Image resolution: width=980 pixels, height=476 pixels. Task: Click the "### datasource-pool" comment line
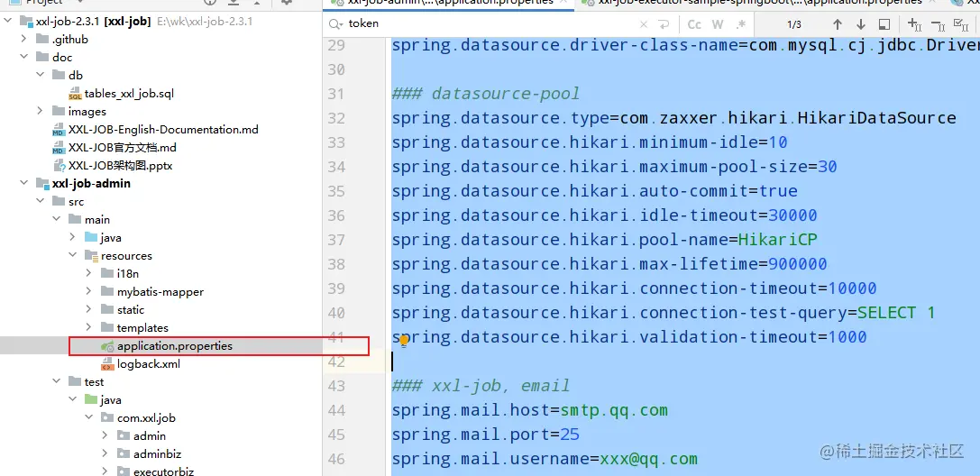point(486,94)
